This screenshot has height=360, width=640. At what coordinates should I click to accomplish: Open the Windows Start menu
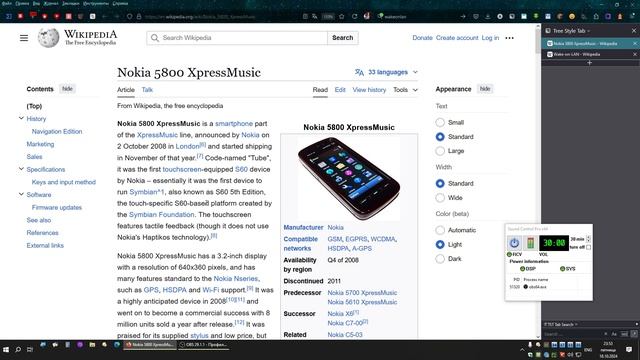[6, 350]
